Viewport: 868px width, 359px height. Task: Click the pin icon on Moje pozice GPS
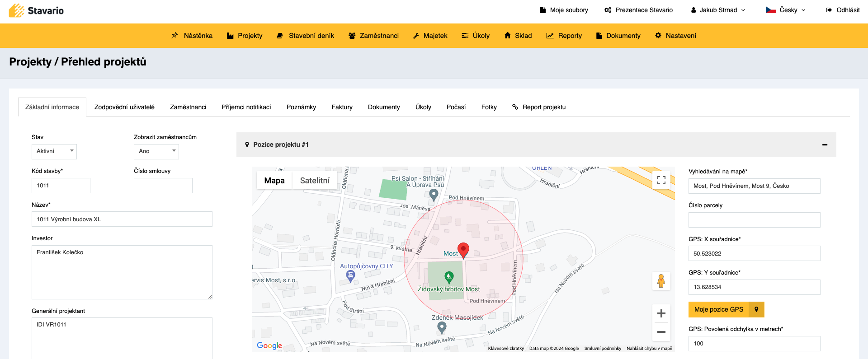[x=756, y=309]
